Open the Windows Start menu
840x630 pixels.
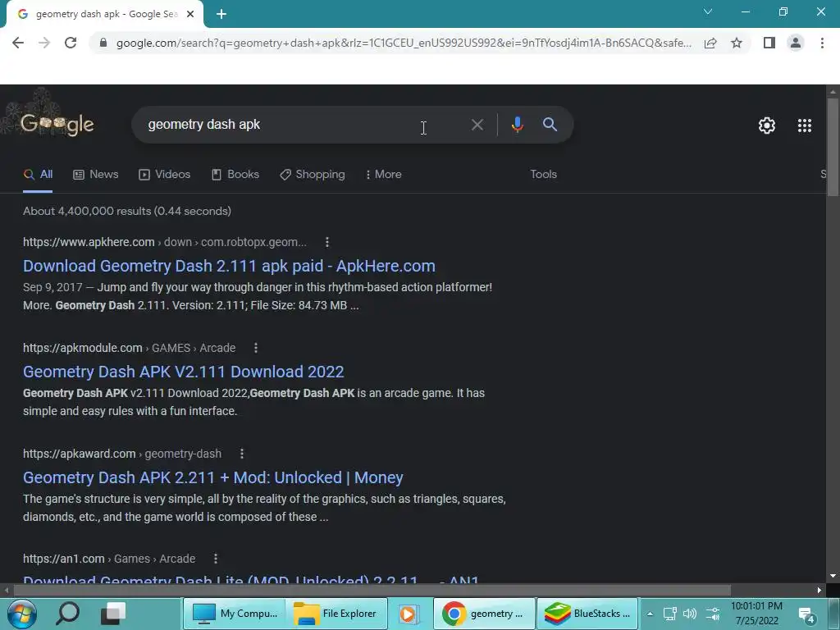tap(21, 614)
